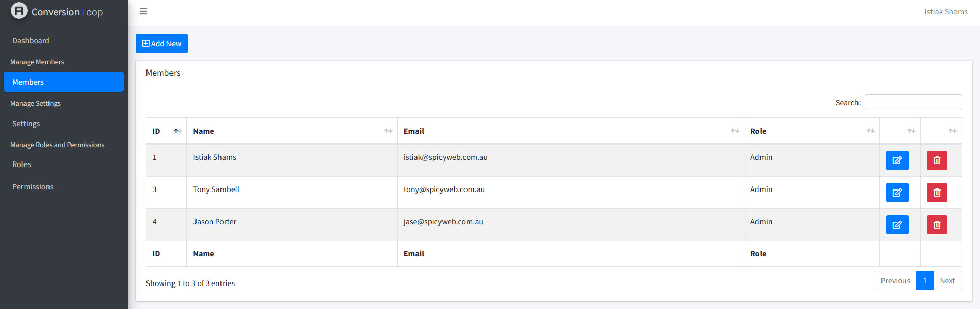The image size is (980, 309).
Task: Edit the Jason Porter member
Action: pyautogui.click(x=897, y=225)
